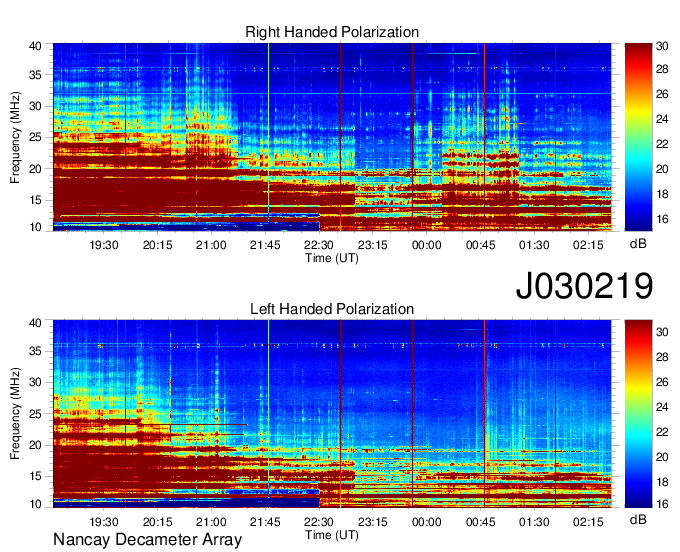
Task: Click the 22 dB tick on Left Handed color bar
Action: click(662, 432)
